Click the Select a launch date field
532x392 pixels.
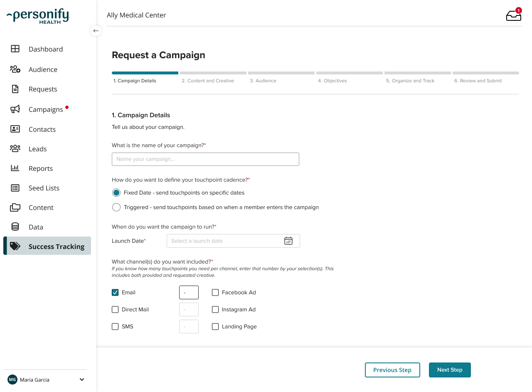[x=233, y=241]
